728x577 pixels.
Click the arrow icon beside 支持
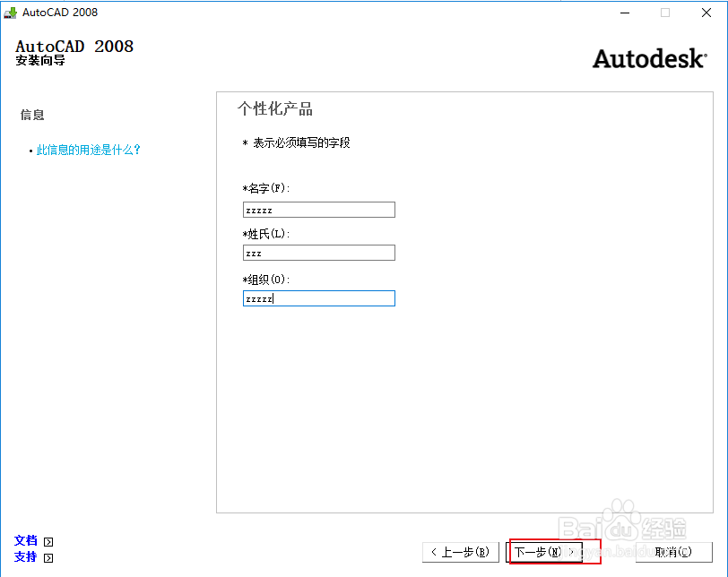pos(48,558)
